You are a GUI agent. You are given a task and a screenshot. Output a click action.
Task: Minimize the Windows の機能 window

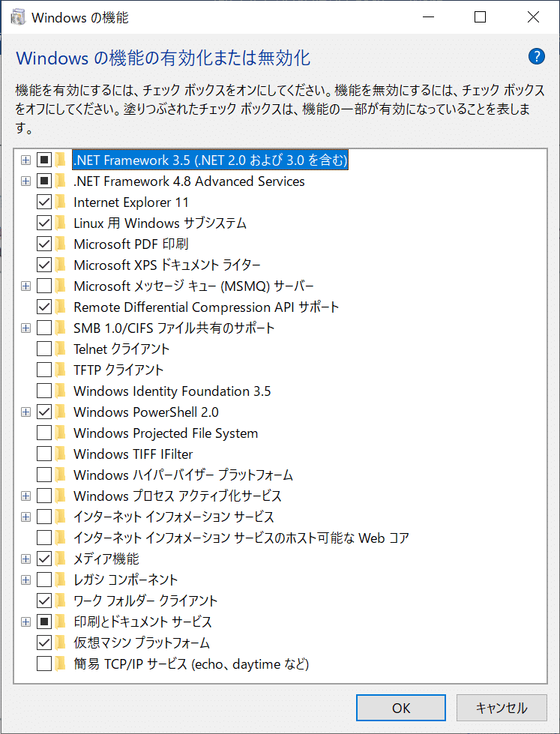coord(427,17)
